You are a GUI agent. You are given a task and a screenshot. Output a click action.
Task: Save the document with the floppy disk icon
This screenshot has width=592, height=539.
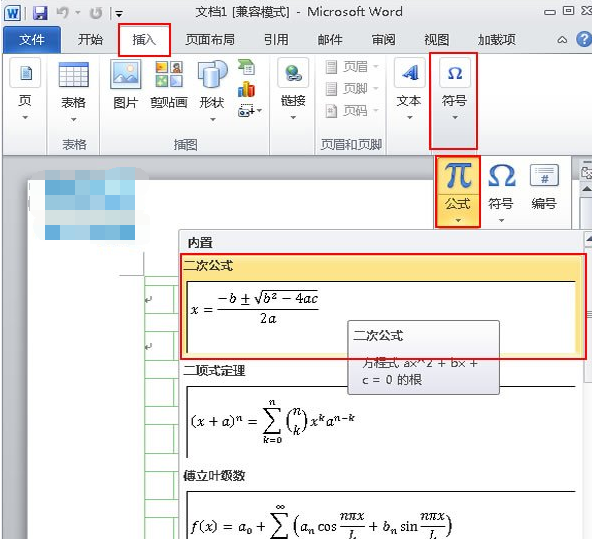pyautogui.click(x=40, y=13)
